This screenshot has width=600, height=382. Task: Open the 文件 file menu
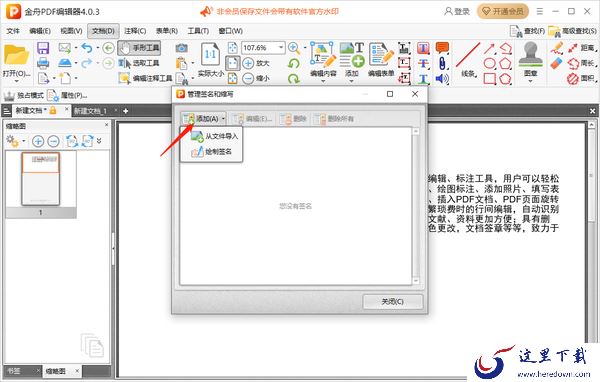point(13,31)
